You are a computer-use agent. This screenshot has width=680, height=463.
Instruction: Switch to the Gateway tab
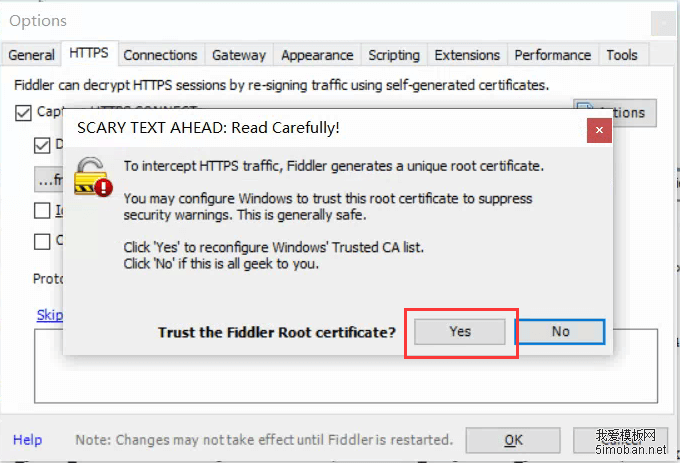(239, 55)
